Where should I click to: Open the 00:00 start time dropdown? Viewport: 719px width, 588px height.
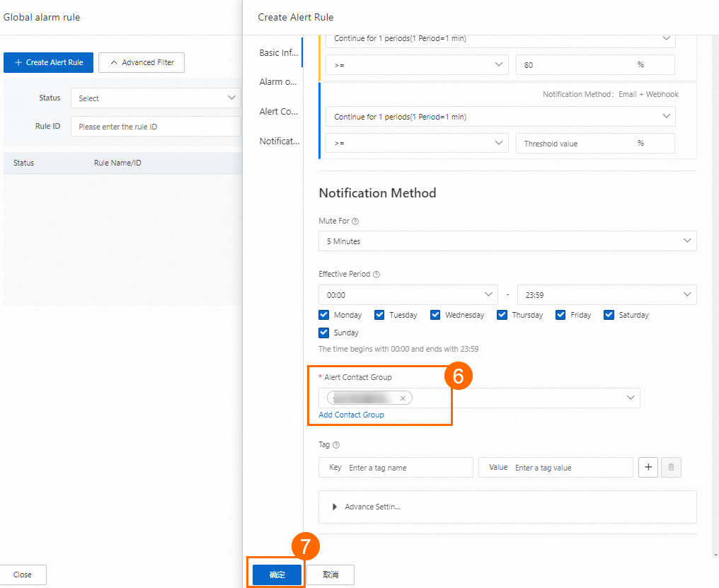point(408,295)
